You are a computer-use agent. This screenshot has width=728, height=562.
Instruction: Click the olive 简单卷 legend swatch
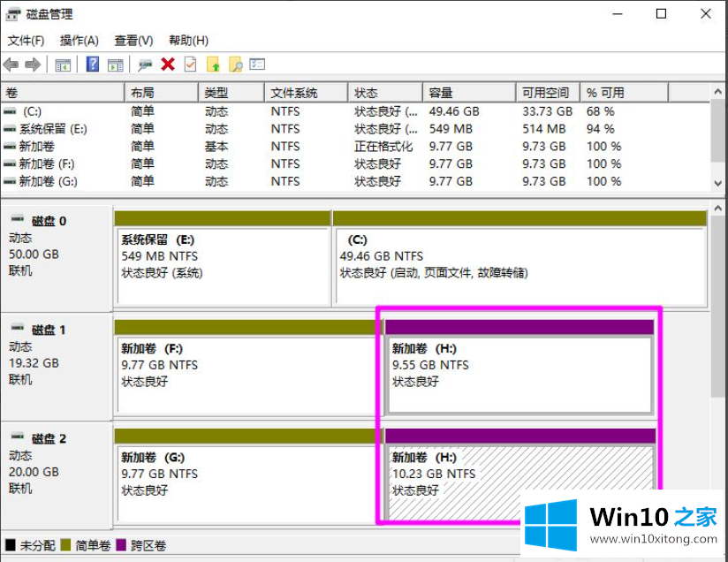pyautogui.click(x=66, y=545)
